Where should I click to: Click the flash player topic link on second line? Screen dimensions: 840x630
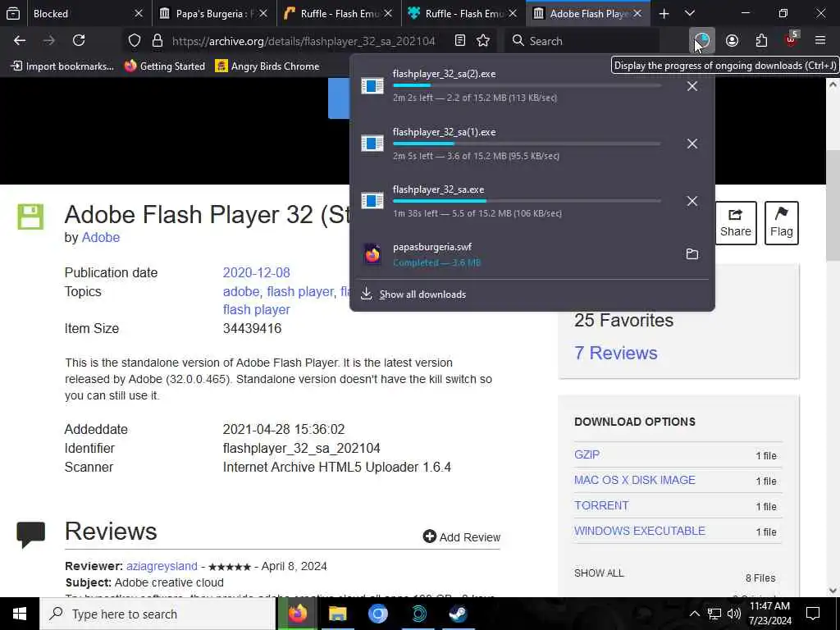pos(256,309)
